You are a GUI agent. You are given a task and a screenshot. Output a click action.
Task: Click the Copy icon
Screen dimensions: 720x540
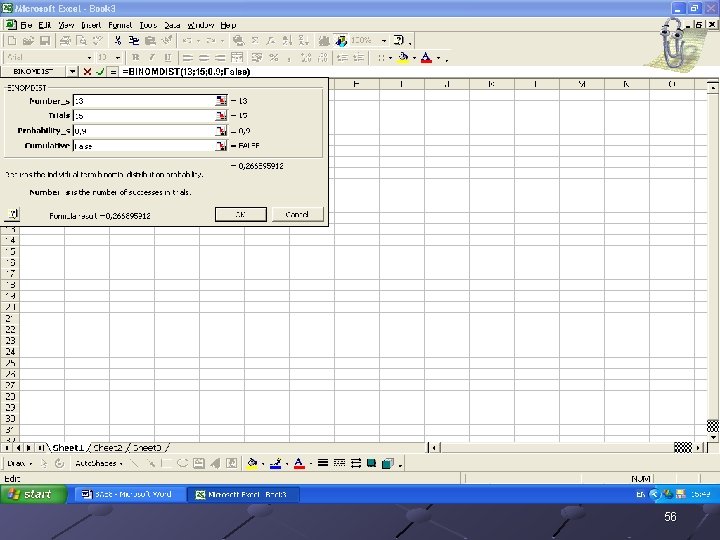tap(134, 41)
